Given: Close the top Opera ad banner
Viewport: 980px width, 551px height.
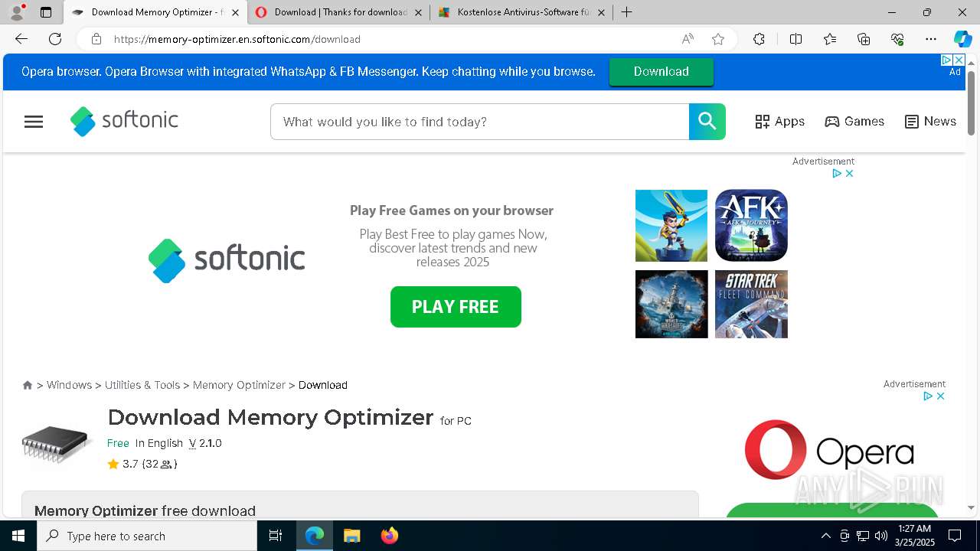Looking at the screenshot, I should click(958, 60).
